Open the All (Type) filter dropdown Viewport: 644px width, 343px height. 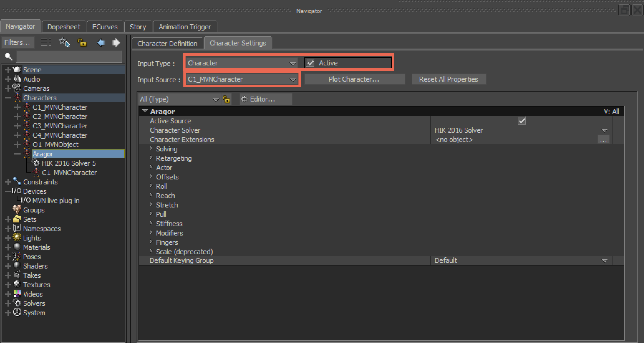[x=179, y=99]
